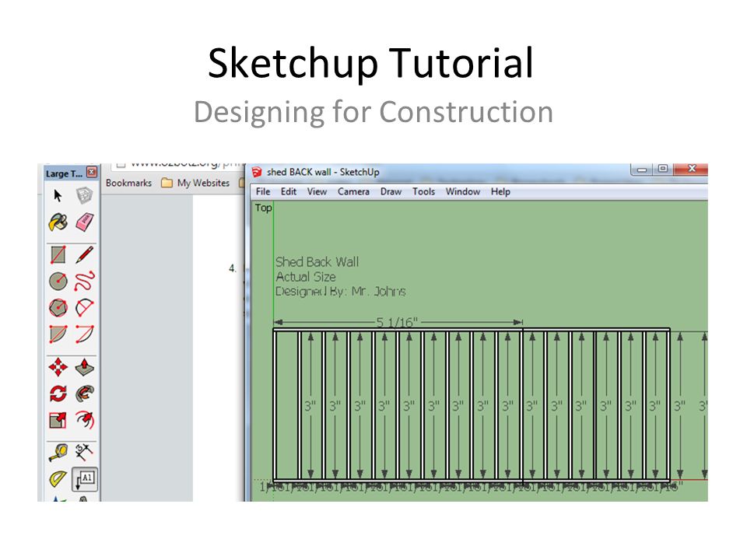Activate the Dimension tool
This screenshot has width=747, height=560.
coord(84,453)
